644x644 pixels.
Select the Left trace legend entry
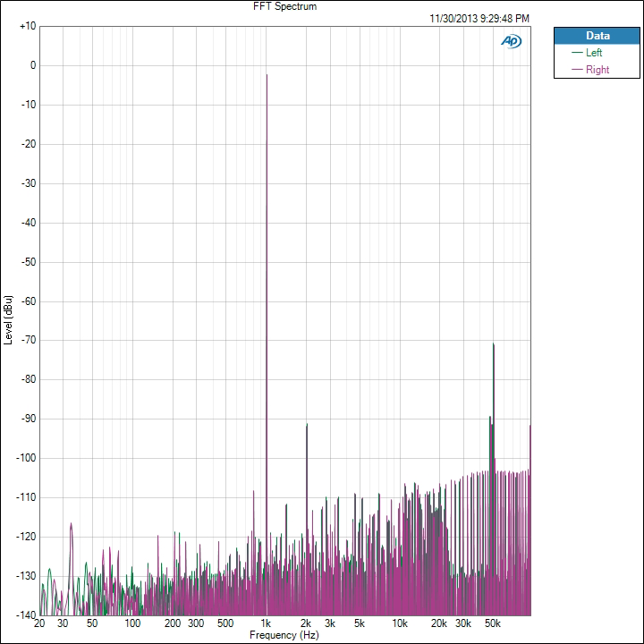594,53
